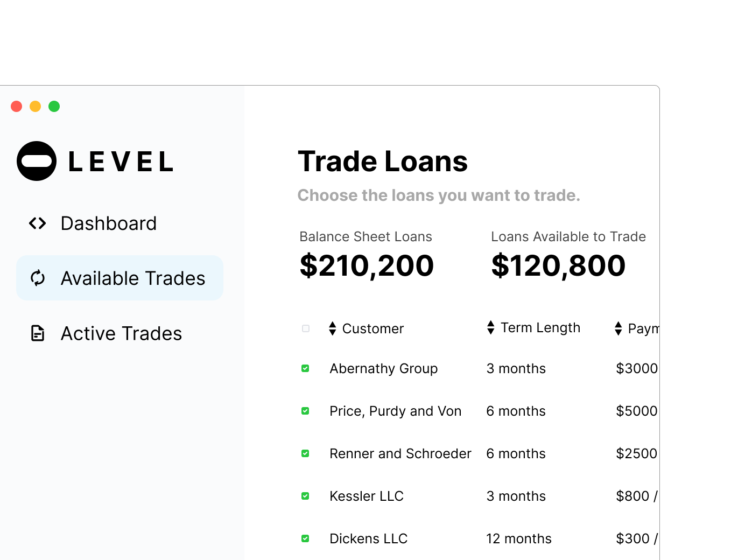
Task: Click the Active Trades document icon
Action: [38, 333]
